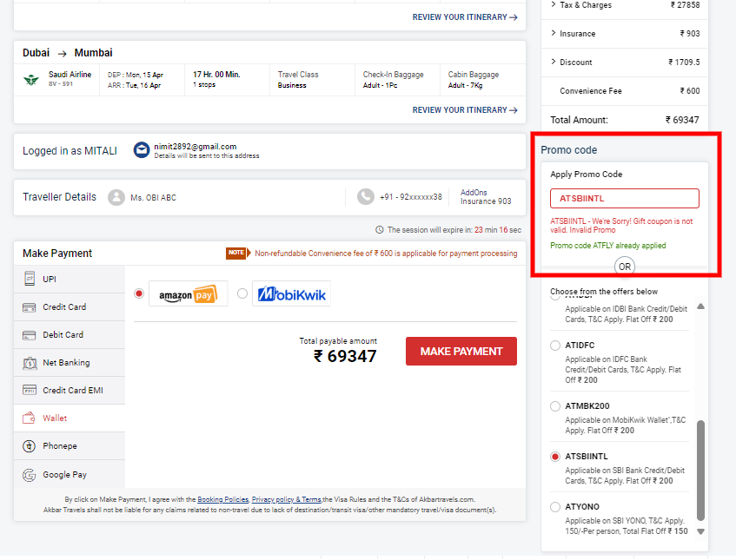Click the offers list scroll-down arrow
The image size is (736, 560).
coord(700,532)
